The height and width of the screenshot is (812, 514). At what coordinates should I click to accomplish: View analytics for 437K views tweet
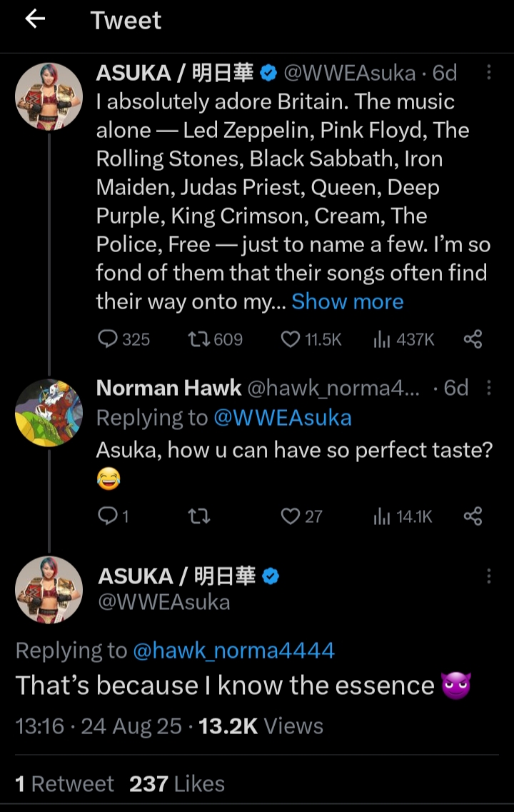381,339
